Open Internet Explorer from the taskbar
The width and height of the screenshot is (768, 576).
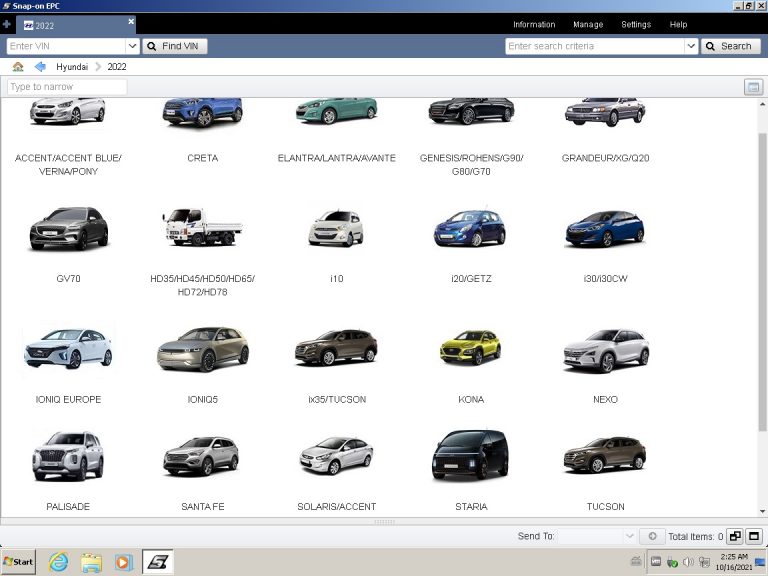59,562
